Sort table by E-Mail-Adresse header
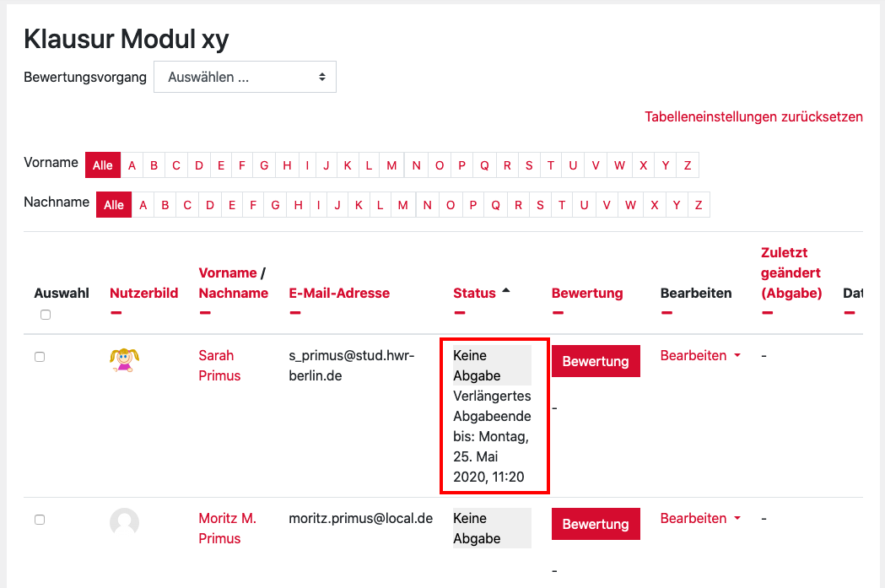This screenshot has width=885, height=588. click(339, 293)
